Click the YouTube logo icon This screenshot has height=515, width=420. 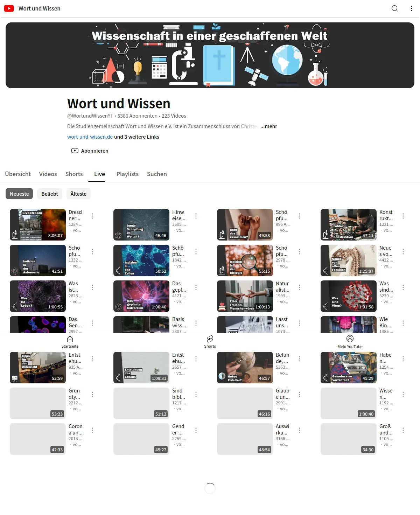9,8
